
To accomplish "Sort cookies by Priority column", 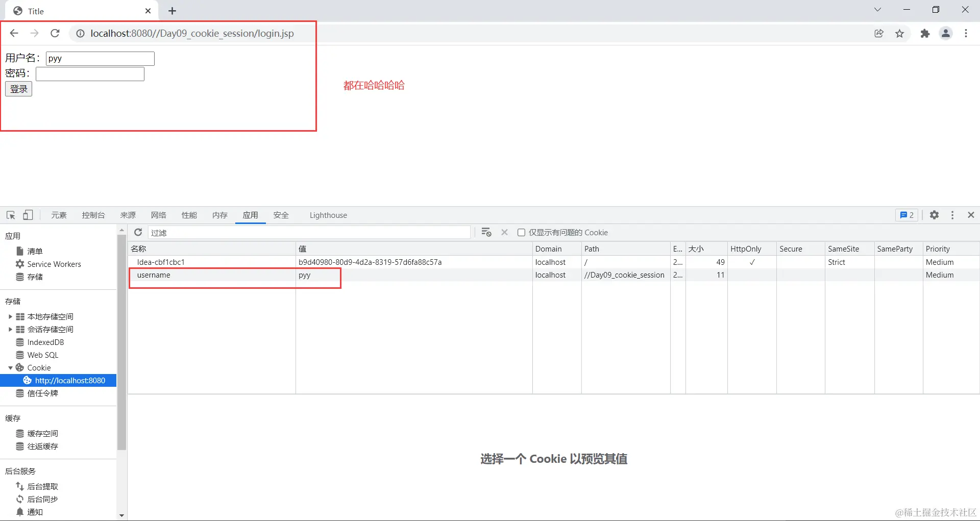I will [951, 249].
